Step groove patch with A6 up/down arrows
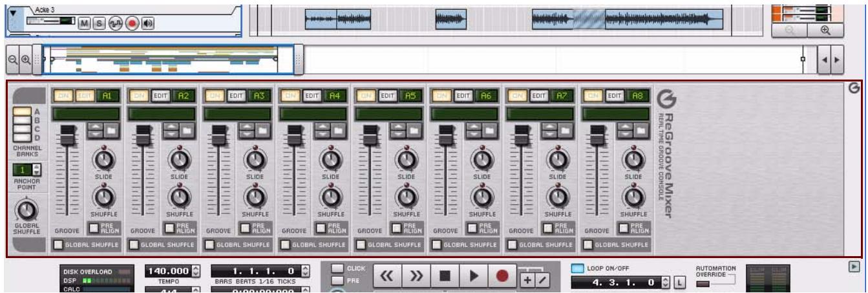The width and height of the screenshot is (868, 293). (x=473, y=131)
